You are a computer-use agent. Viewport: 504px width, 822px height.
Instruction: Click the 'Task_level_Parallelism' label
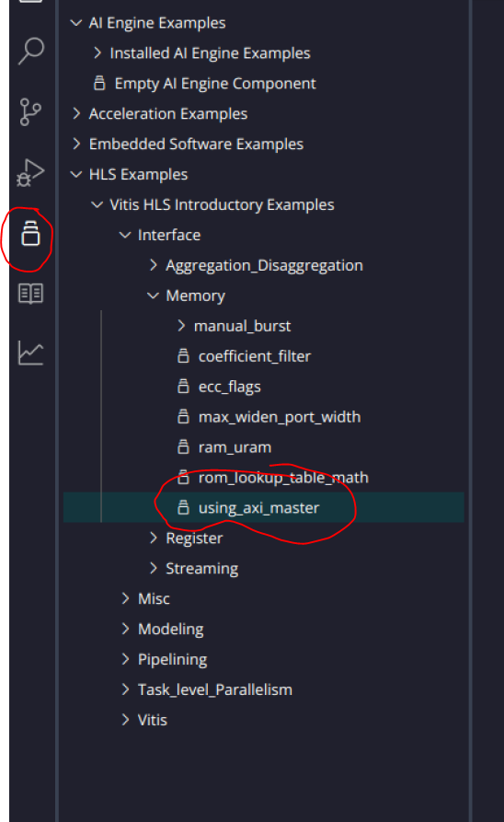click(x=215, y=689)
